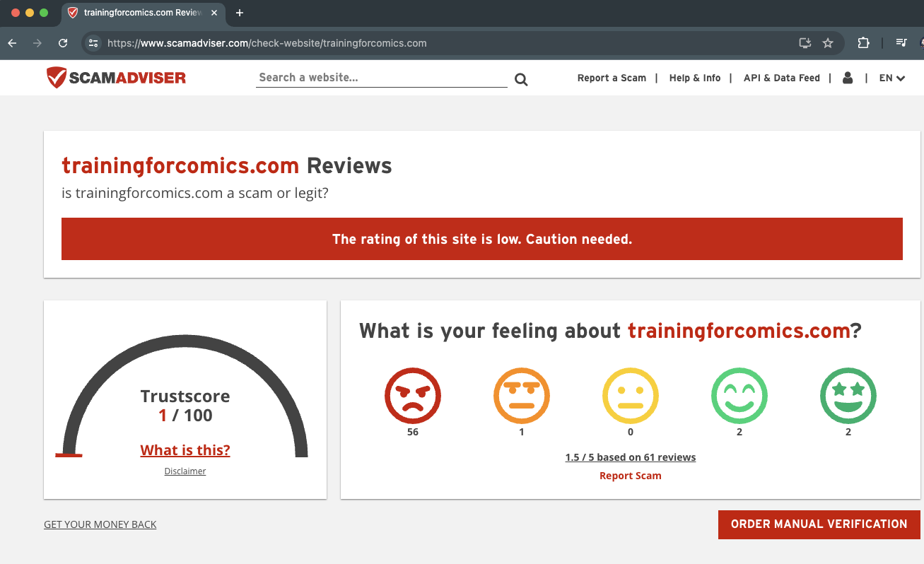The width and height of the screenshot is (924, 564).
Task: Go to ScamAdviser home via logo
Action: coord(116,78)
